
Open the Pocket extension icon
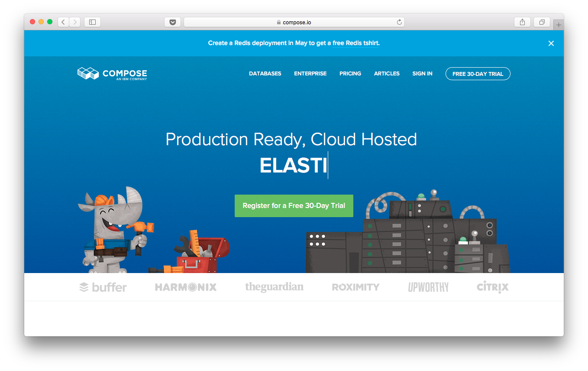click(172, 22)
